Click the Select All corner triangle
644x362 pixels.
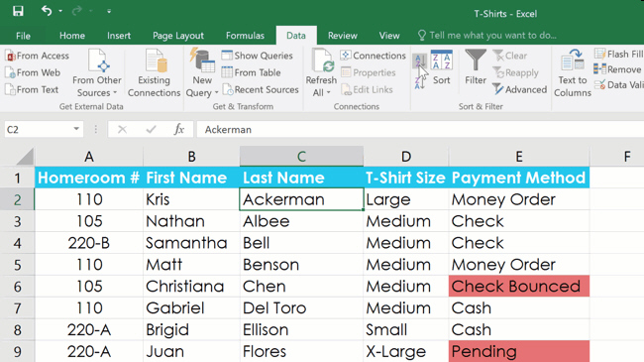(25, 157)
